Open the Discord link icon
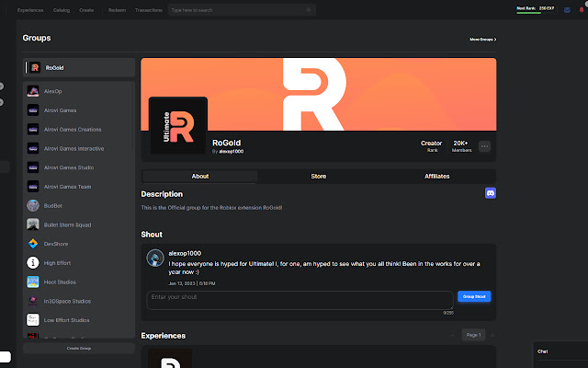Image resolution: width=588 pixels, height=368 pixels. (490, 193)
